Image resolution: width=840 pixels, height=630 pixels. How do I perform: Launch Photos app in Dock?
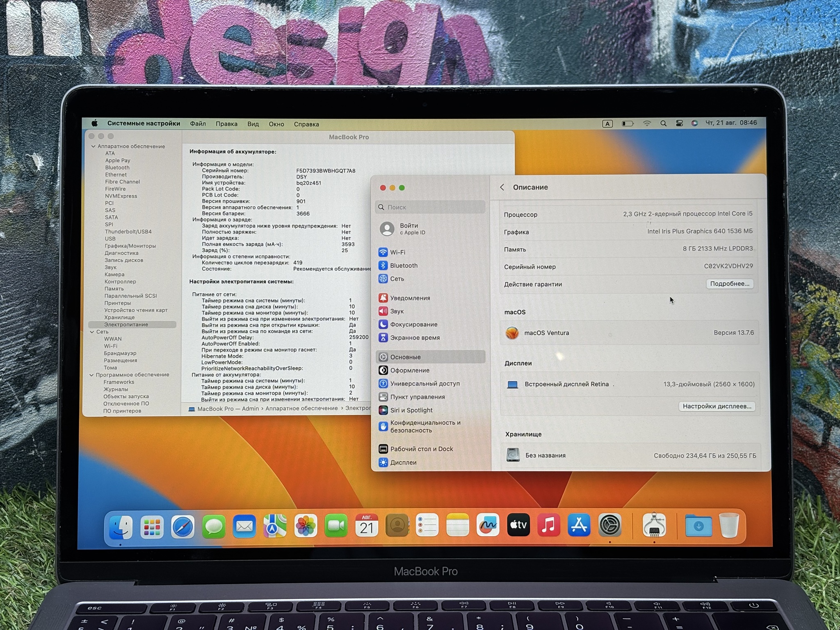click(306, 526)
